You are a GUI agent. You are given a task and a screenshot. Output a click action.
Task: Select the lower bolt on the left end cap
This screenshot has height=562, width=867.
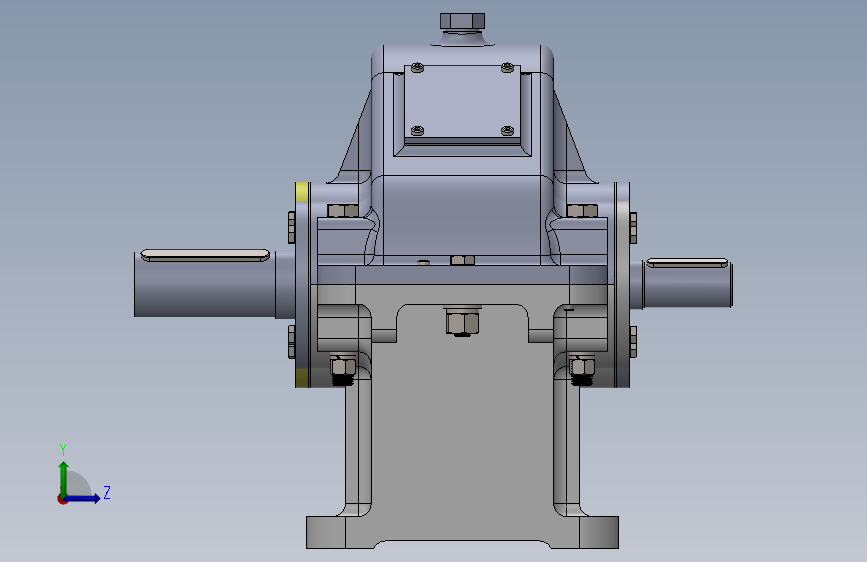tap(291, 342)
